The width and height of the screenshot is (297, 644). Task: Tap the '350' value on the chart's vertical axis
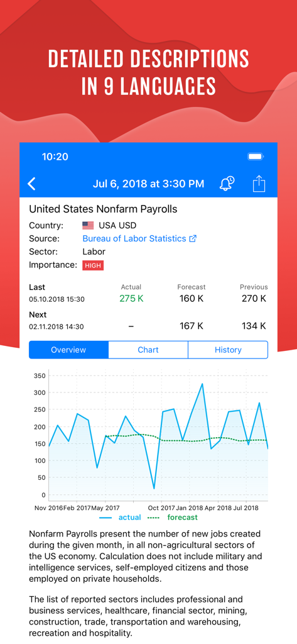click(40, 376)
